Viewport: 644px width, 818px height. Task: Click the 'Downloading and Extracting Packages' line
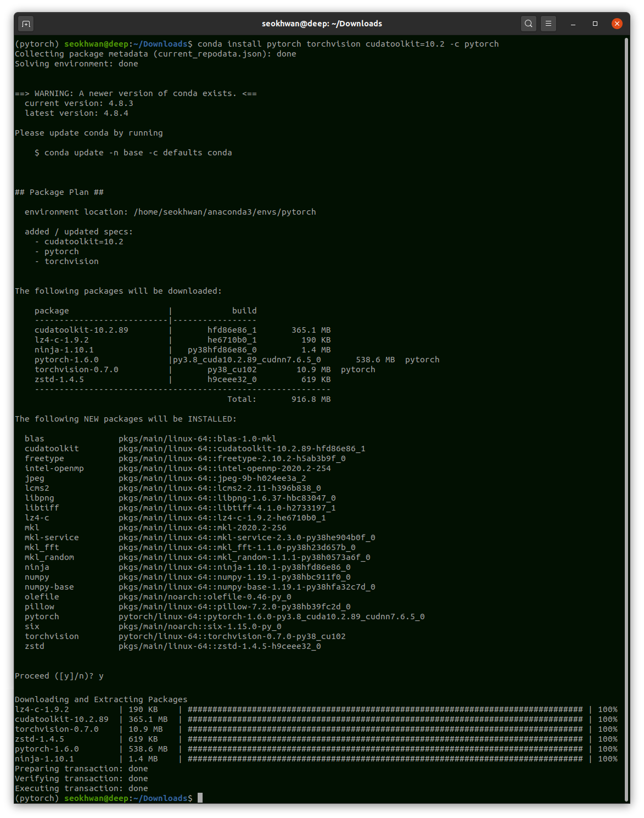[101, 699]
